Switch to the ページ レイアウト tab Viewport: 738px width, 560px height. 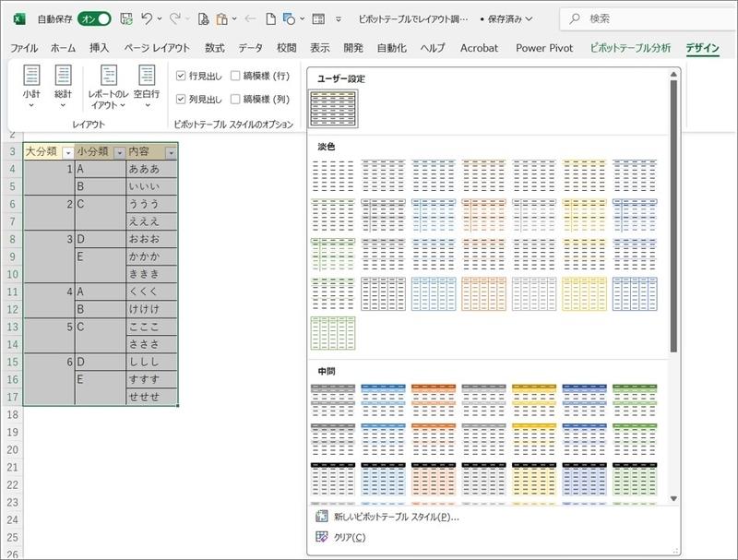pyautogui.click(x=157, y=48)
